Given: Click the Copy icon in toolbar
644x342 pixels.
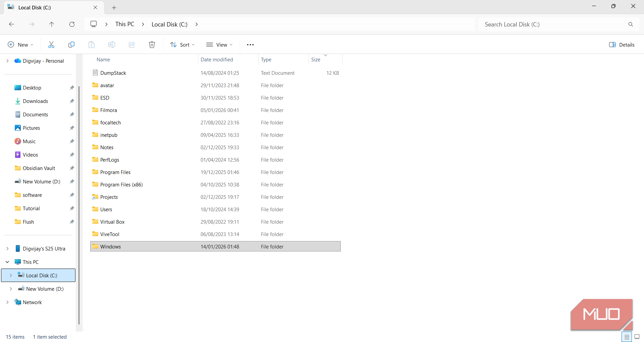Looking at the screenshot, I should pos(71,45).
